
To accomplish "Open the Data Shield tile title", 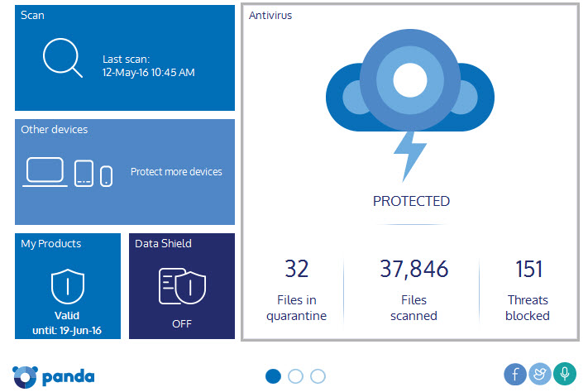I will tap(163, 243).
